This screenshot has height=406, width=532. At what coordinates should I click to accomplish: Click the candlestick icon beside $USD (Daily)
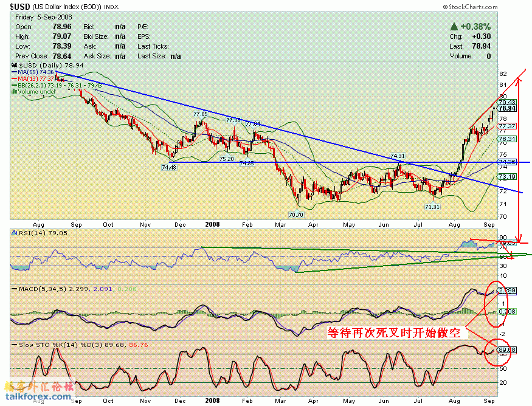(x=14, y=65)
